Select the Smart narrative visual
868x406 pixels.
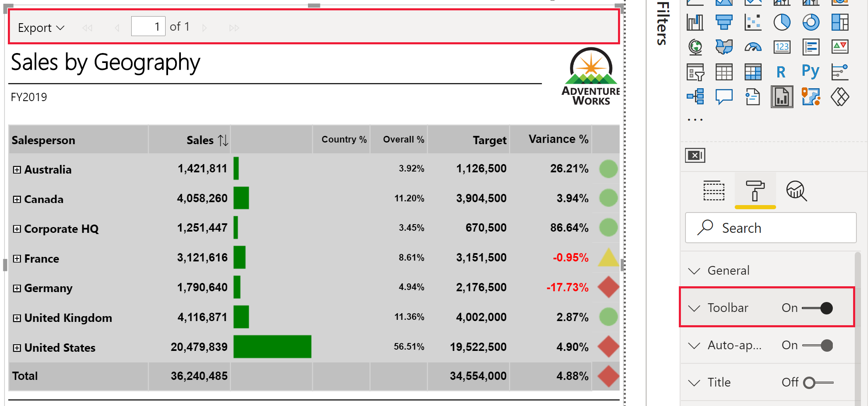click(x=753, y=97)
